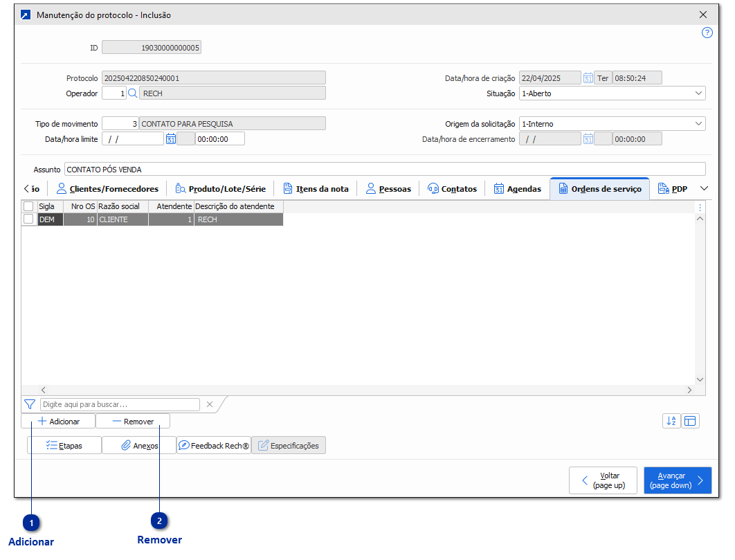Click horizontal scrollbar right arrow
This screenshot has height=560, width=735.
(x=689, y=390)
